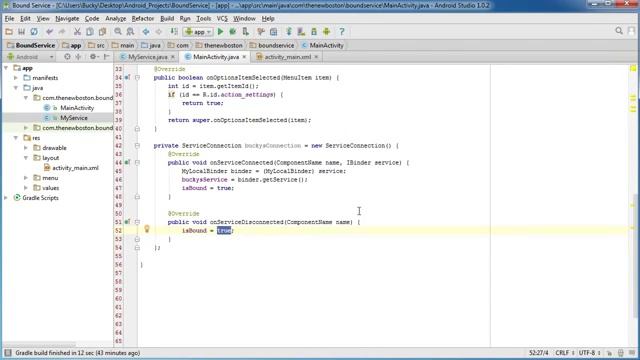Image resolution: width=640 pixels, height=360 pixels.
Task: Run the app with the green play icon
Action: pos(220,31)
